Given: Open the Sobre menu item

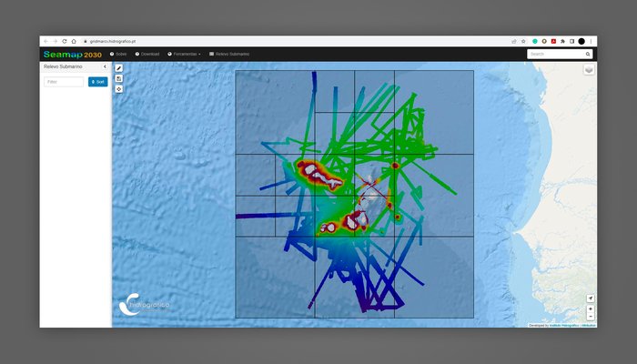Looking at the screenshot, I should (x=118, y=54).
